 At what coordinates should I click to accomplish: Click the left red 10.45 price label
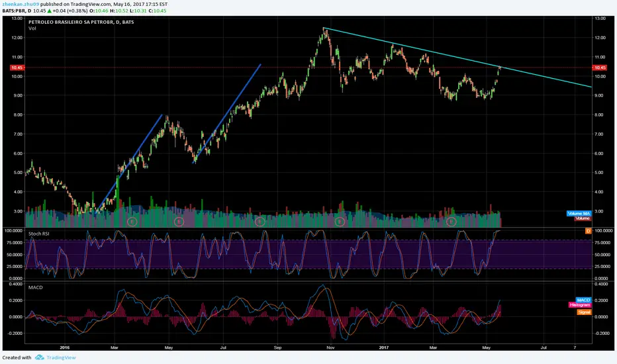(x=17, y=68)
